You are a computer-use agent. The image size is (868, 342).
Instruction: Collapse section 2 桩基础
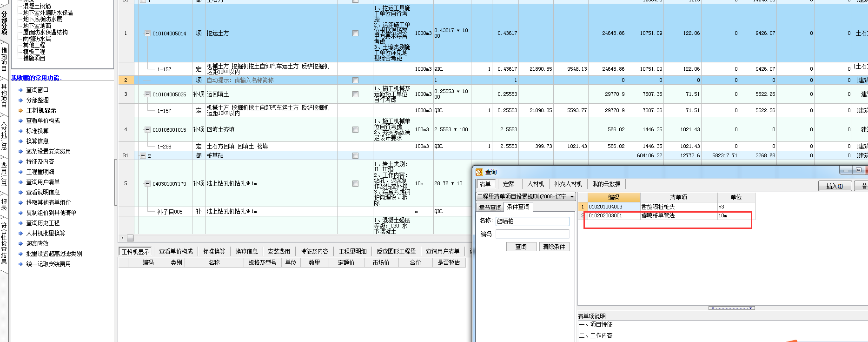[x=143, y=156]
